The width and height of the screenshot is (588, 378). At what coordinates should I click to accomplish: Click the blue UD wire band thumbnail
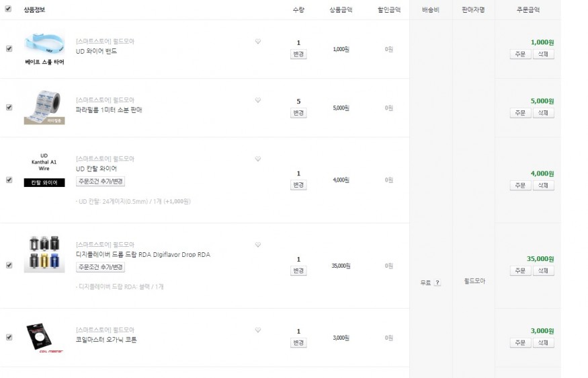coord(44,43)
